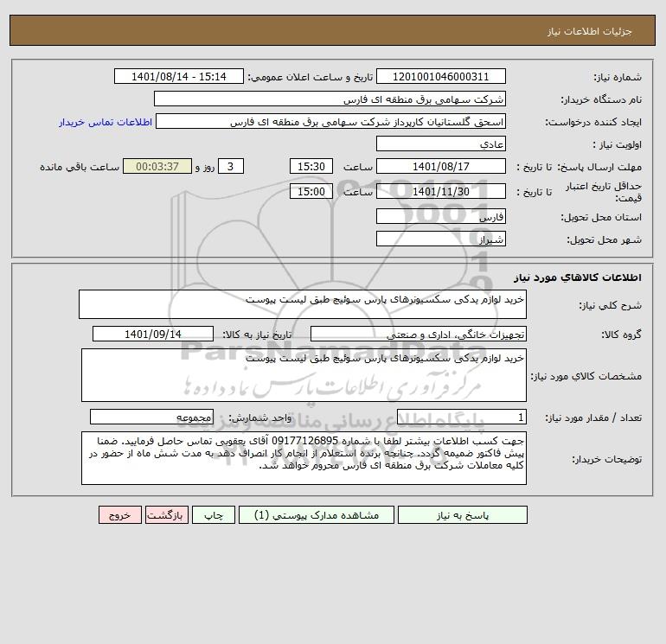
Task: Click the جزئیات اطلاعات نیاز header title
Action: [590, 31]
